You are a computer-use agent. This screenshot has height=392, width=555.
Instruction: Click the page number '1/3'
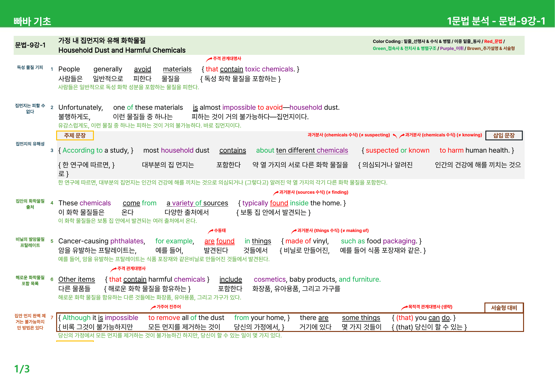22,369
